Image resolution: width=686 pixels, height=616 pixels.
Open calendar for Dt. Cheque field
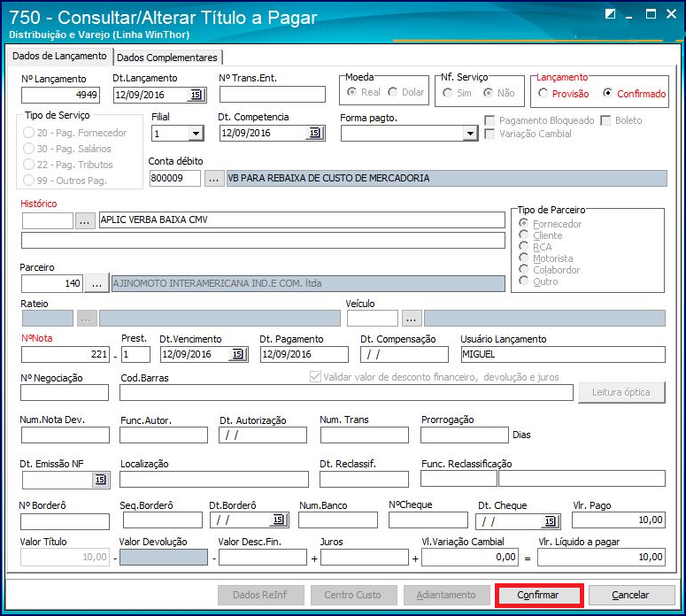coord(551,521)
